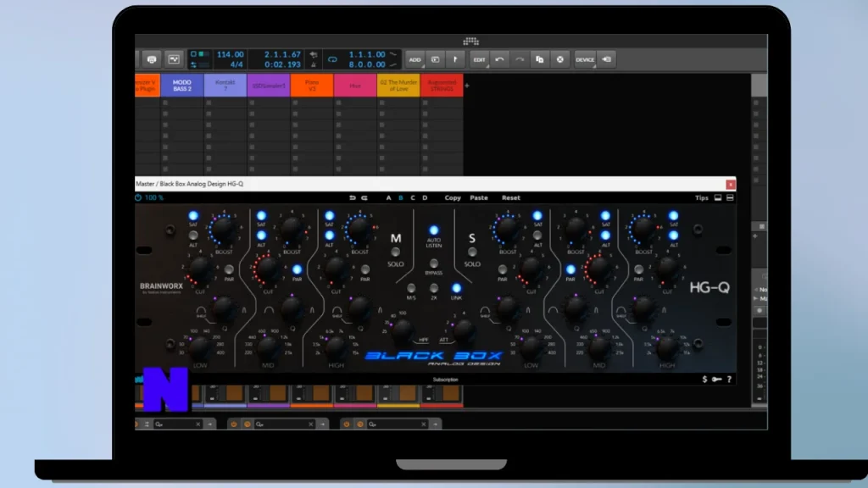Image resolution: width=868 pixels, height=488 pixels.
Task: Click the Paste button in the plugin toolbar
Action: (x=479, y=197)
